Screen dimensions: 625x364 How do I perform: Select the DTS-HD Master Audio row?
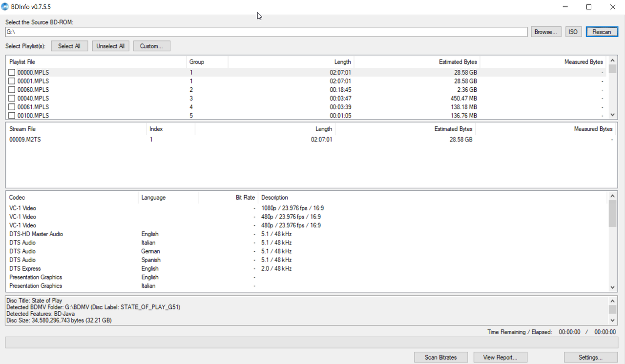click(307, 234)
